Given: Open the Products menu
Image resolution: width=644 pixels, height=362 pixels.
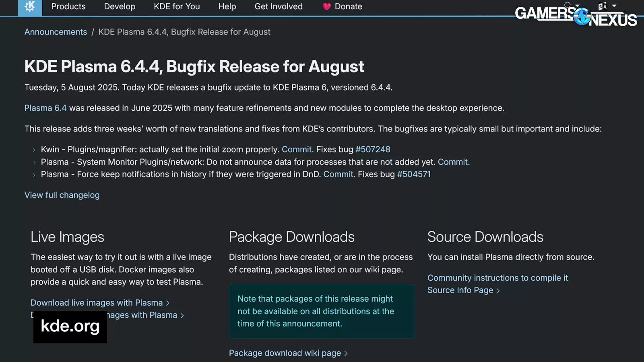Looking at the screenshot, I should coord(68,7).
